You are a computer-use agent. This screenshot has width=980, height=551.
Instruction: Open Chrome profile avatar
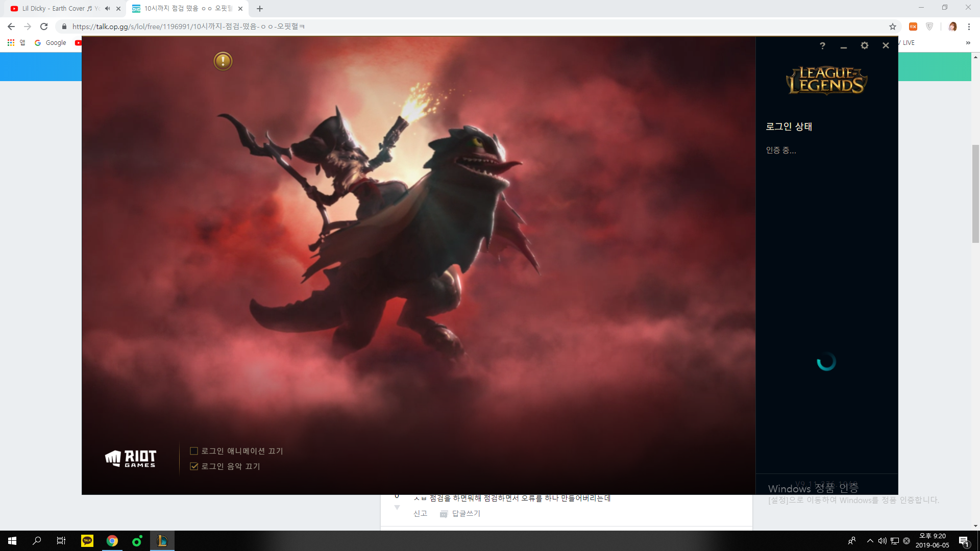pyautogui.click(x=952, y=27)
